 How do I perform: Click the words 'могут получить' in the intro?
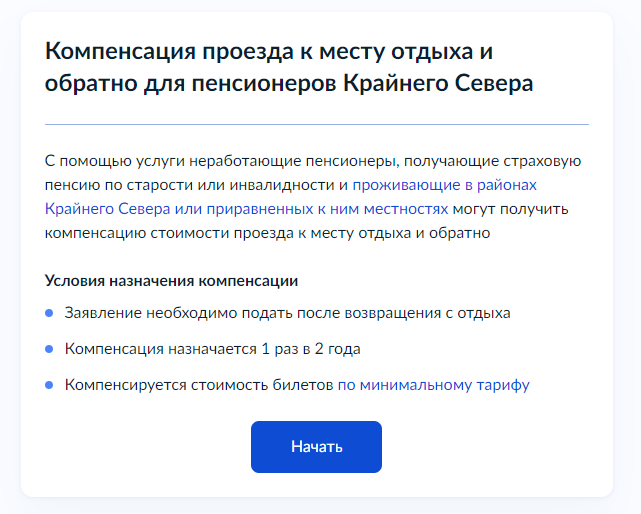click(510, 209)
